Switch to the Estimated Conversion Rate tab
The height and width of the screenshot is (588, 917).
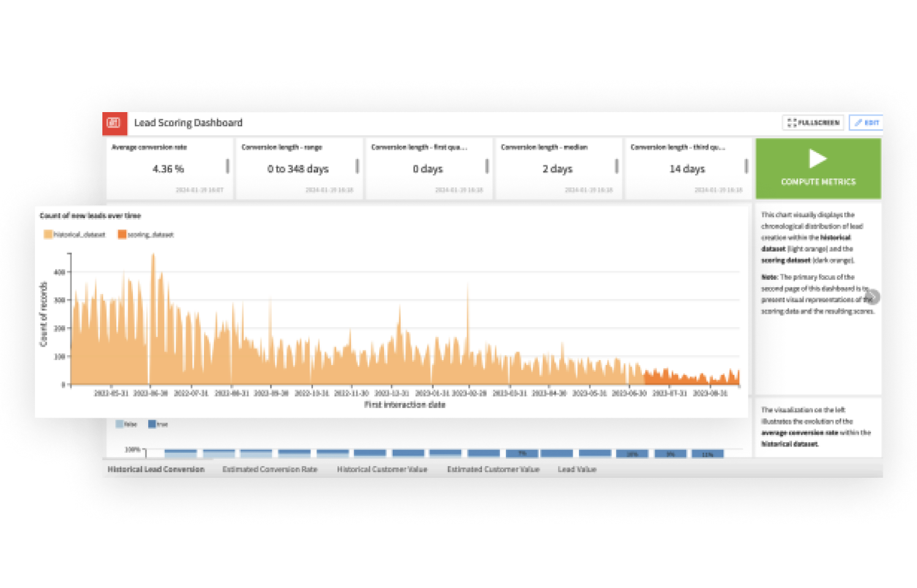(x=270, y=469)
